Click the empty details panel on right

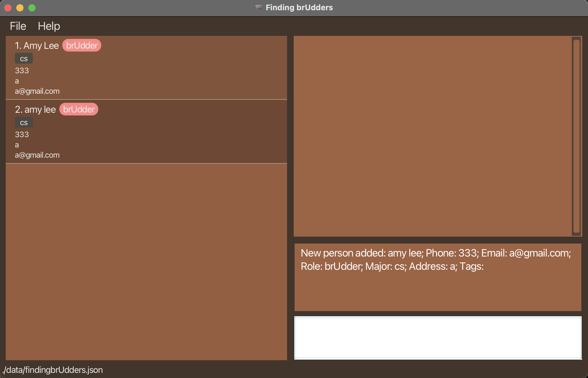(432, 136)
